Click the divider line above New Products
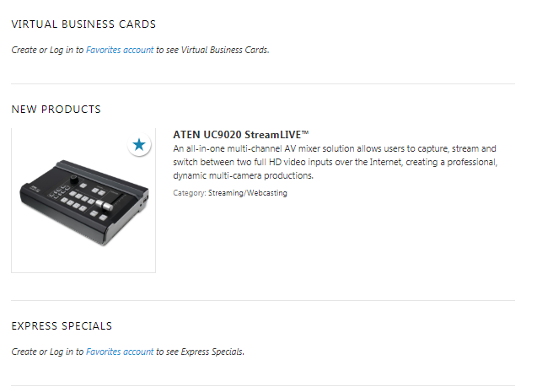537x392 pixels. point(262,83)
